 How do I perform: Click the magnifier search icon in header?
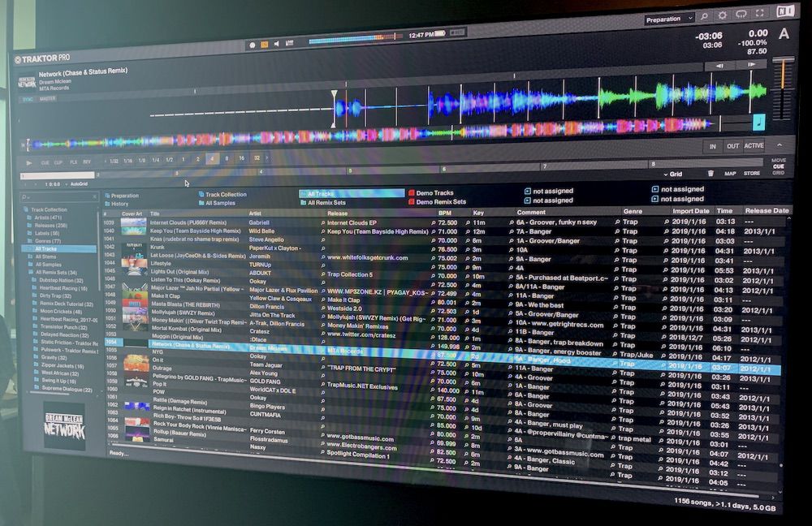pos(704,16)
